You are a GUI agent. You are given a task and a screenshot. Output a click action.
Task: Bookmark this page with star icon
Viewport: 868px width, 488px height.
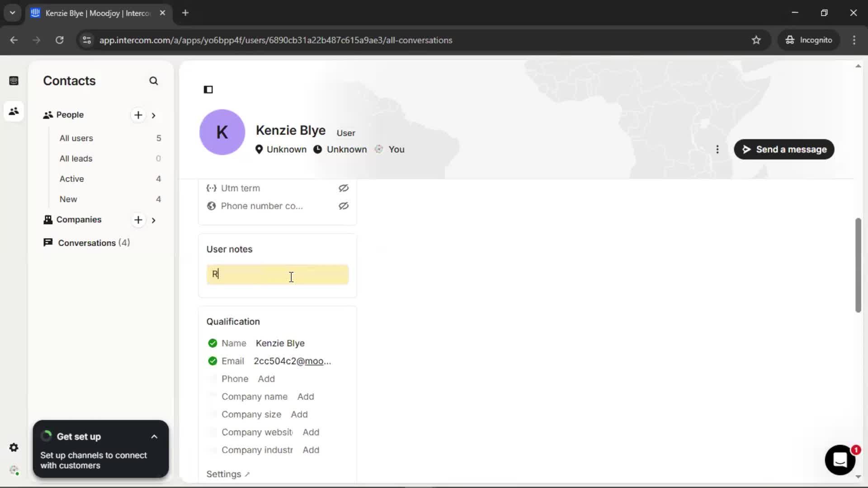(756, 40)
